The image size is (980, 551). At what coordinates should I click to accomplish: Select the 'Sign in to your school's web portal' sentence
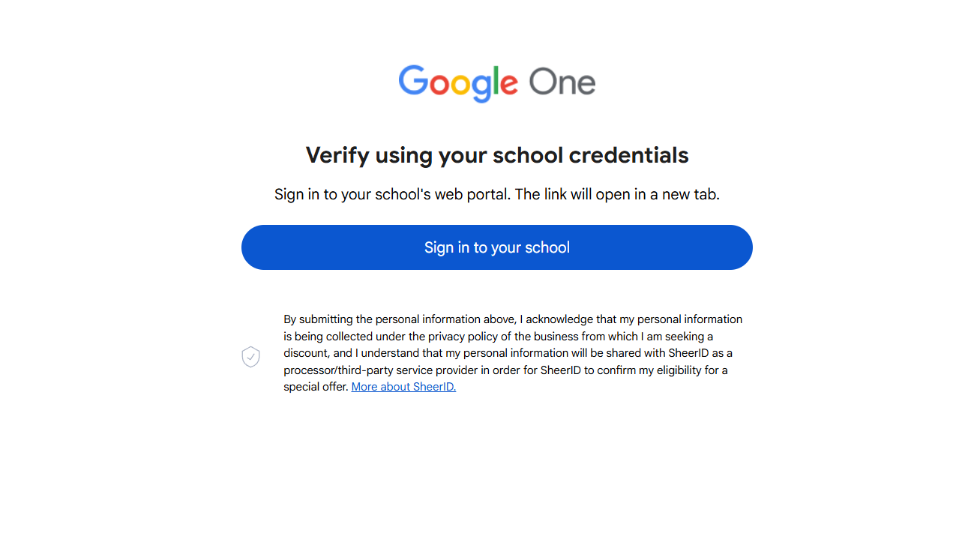point(392,195)
